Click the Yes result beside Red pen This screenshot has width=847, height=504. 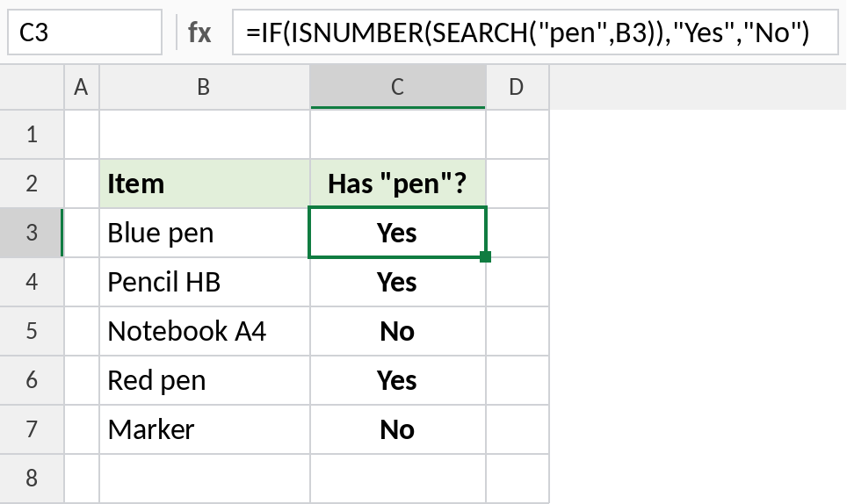point(397,380)
